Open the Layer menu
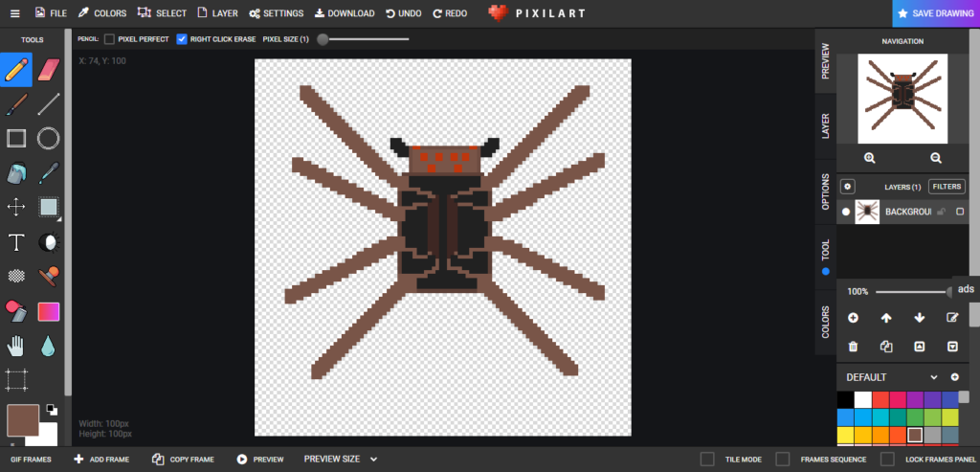Screen dimensions: 980x472 (x=217, y=13)
